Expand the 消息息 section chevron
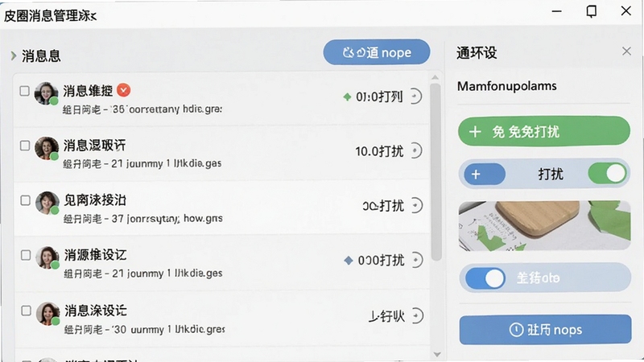This screenshot has width=644, height=362. (x=14, y=56)
